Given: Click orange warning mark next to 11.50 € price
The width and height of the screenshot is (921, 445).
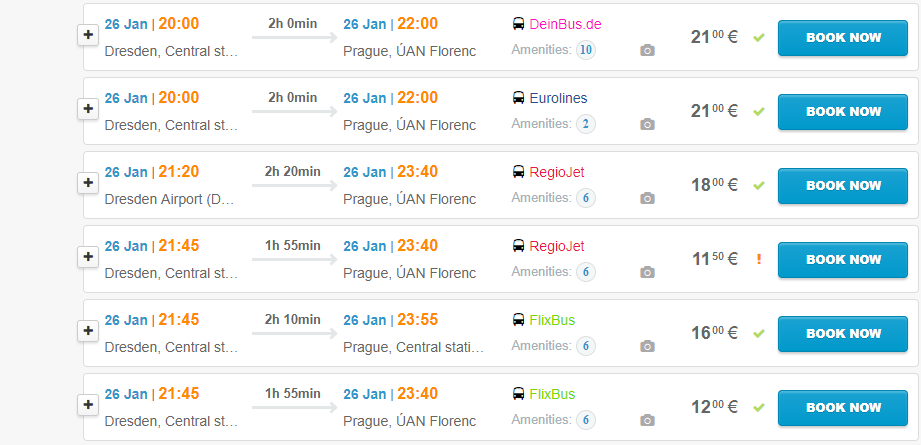Looking at the screenshot, I should point(759,259).
